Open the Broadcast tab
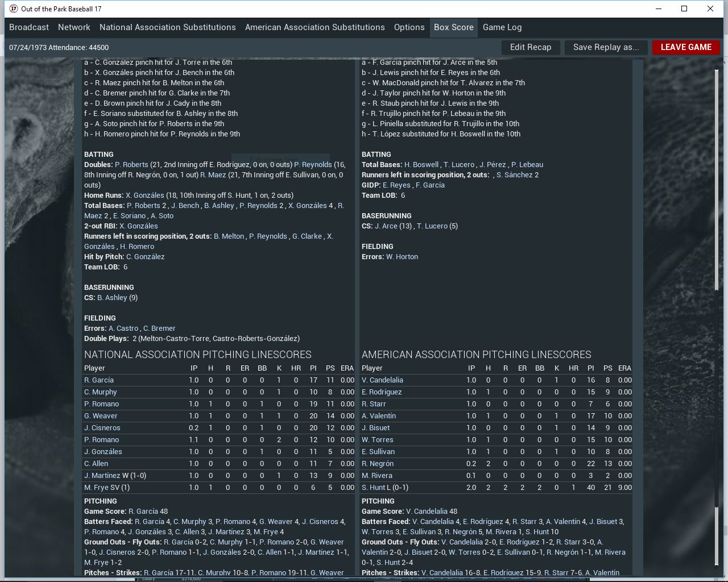This screenshot has height=582, width=728. click(29, 27)
